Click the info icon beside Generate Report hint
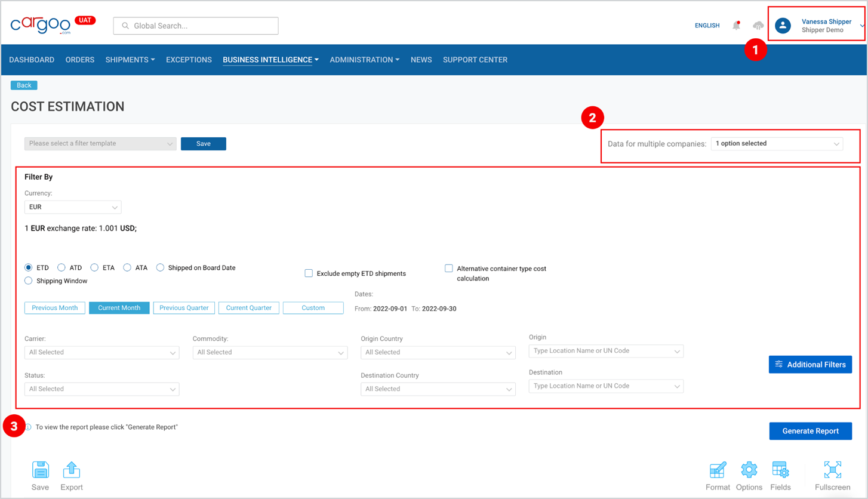This screenshot has height=499, width=868. (27, 427)
